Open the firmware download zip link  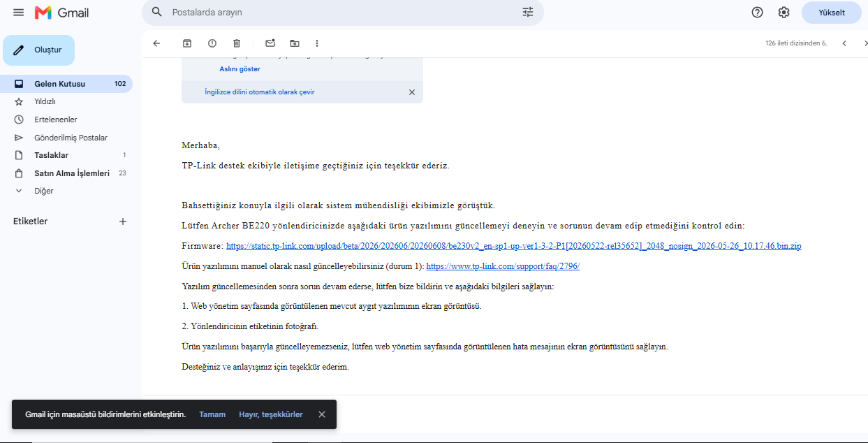coord(514,246)
